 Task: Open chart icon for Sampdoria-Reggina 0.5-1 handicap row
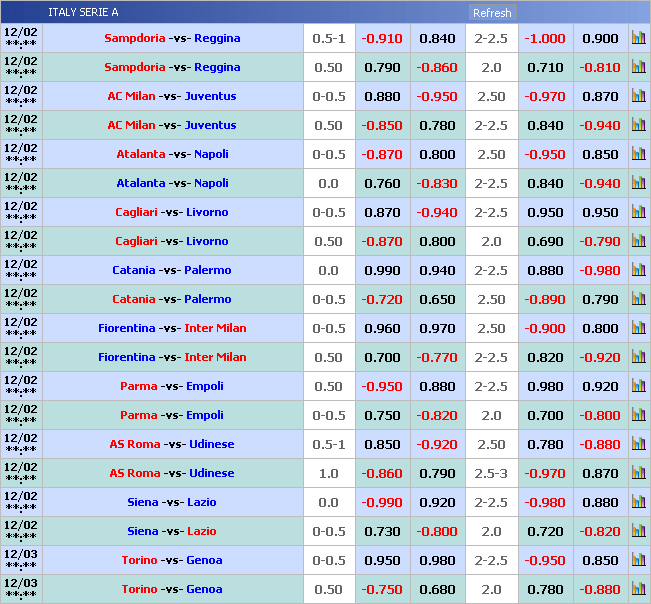(x=638, y=38)
